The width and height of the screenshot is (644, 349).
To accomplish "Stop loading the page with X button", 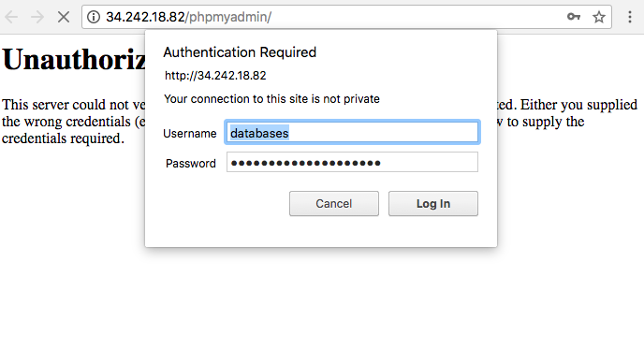I will click(64, 17).
